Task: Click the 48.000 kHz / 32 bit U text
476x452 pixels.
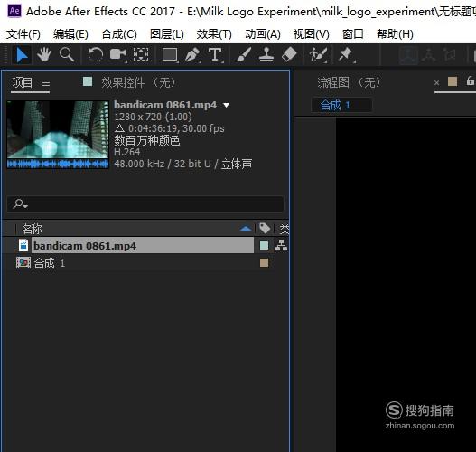Action: pyautogui.click(x=163, y=164)
